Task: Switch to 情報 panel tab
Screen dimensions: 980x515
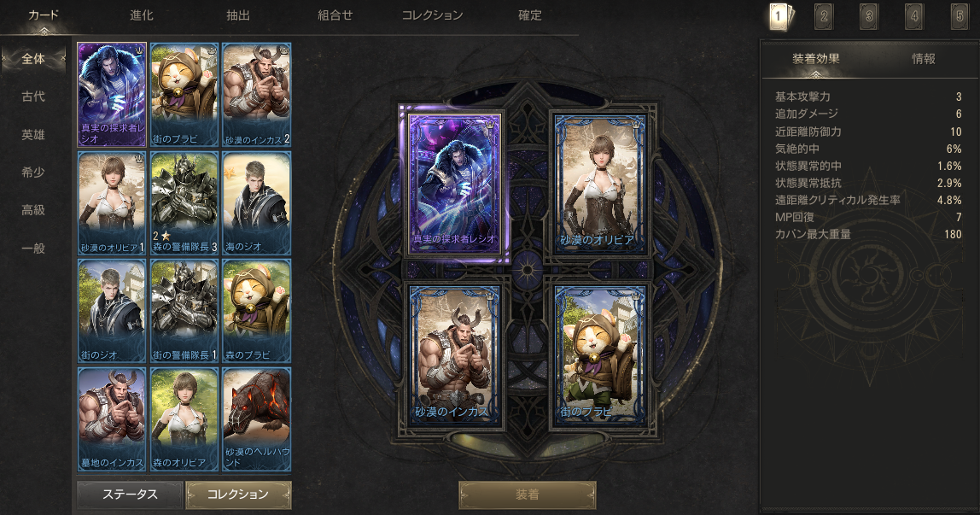Action: pyautogui.click(x=923, y=59)
